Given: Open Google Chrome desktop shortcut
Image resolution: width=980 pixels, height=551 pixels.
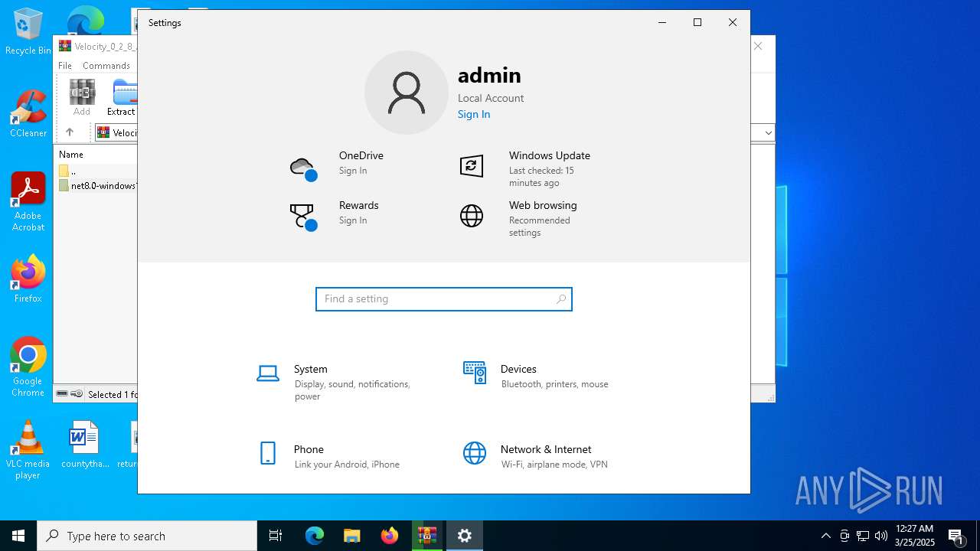Looking at the screenshot, I should tap(28, 367).
